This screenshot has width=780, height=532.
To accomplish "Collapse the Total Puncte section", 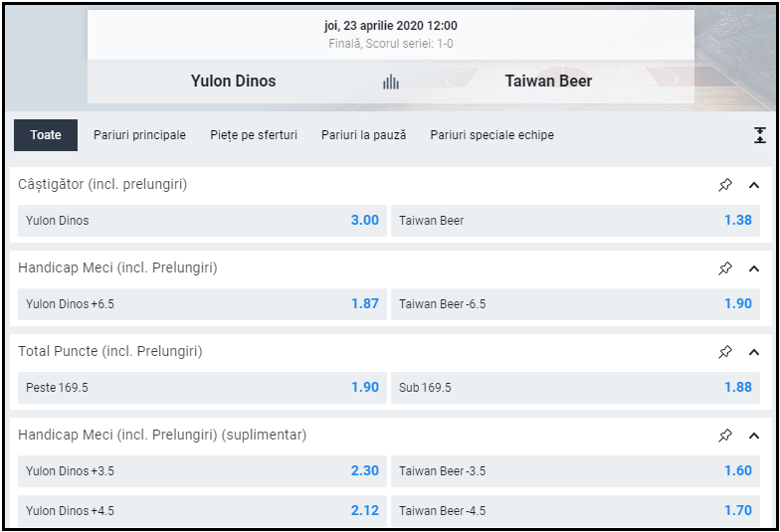I will 754,352.
